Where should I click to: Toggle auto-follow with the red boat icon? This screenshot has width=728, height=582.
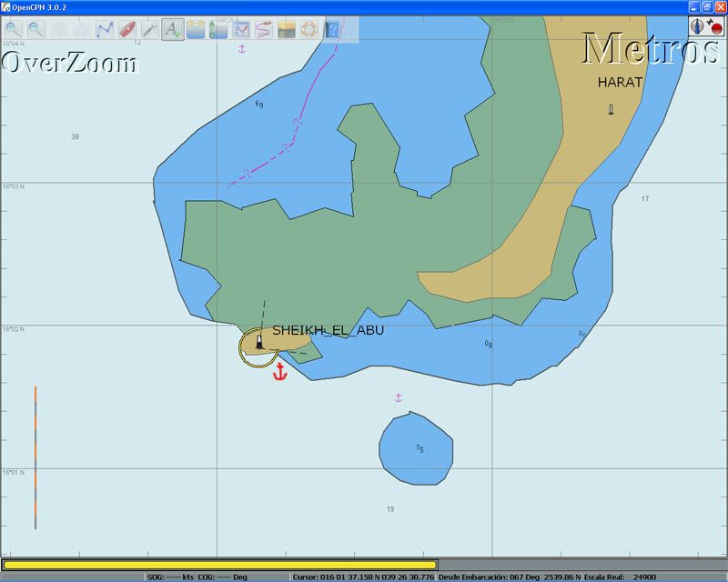127,30
